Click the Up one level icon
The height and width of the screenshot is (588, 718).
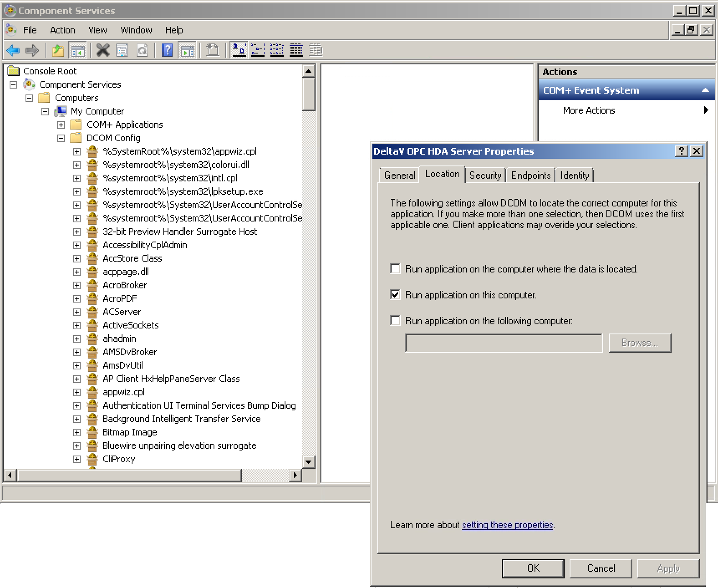(x=58, y=50)
